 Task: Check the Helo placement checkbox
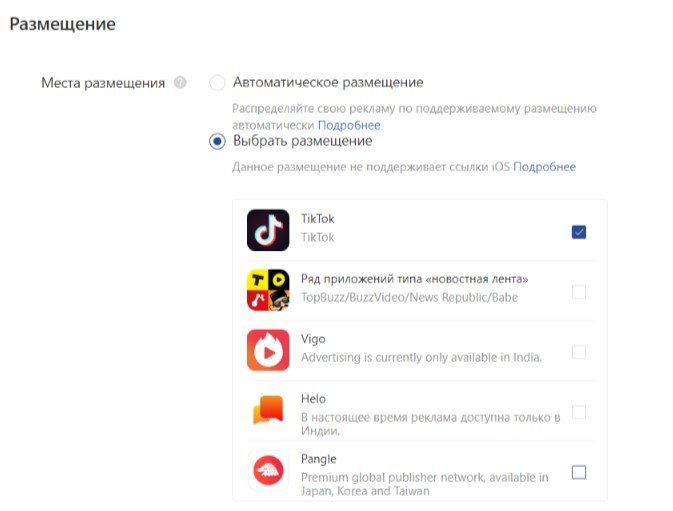(579, 412)
